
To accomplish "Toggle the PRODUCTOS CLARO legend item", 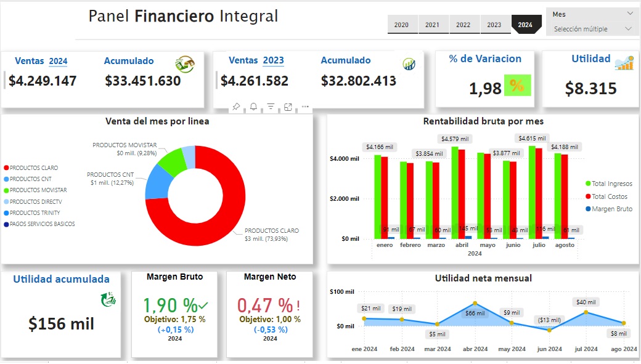I will 35,168.
